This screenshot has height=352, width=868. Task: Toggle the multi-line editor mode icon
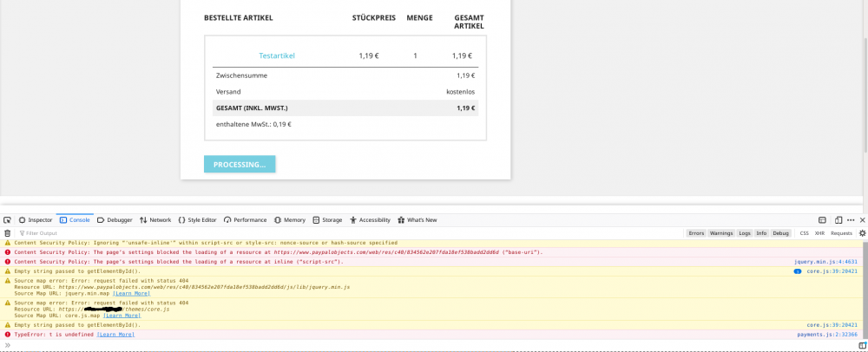(862, 345)
